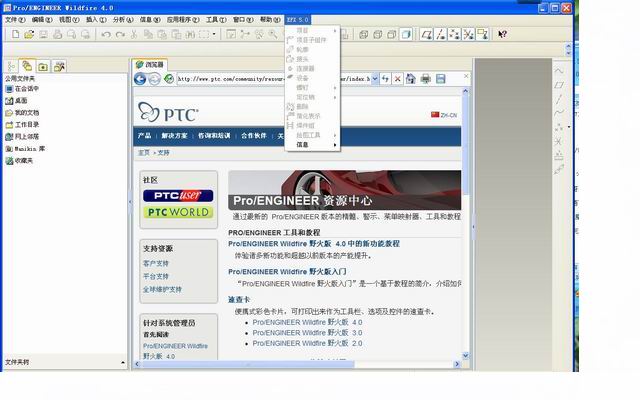
Task: Go to the browser home page icon
Action: click(x=411, y=79)
